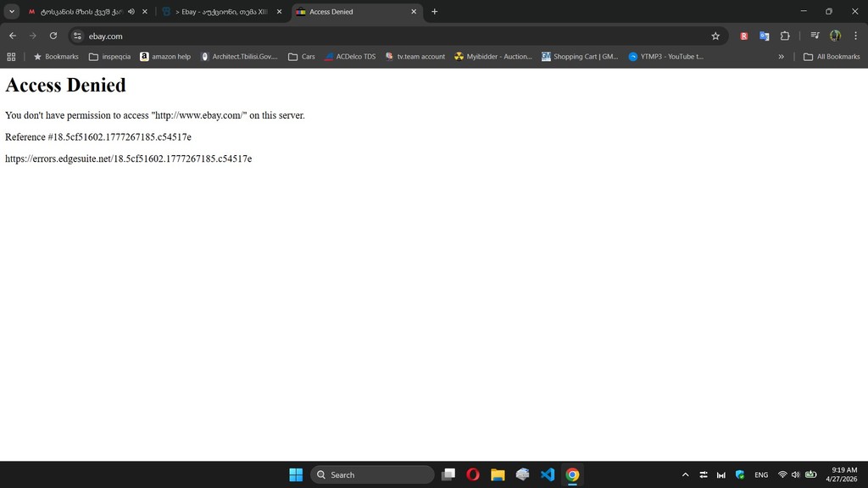The height and width of the screenshot is (488, 868).
Task: Open YTMP3 - YouTube bookmark
Action: [666, 57]
